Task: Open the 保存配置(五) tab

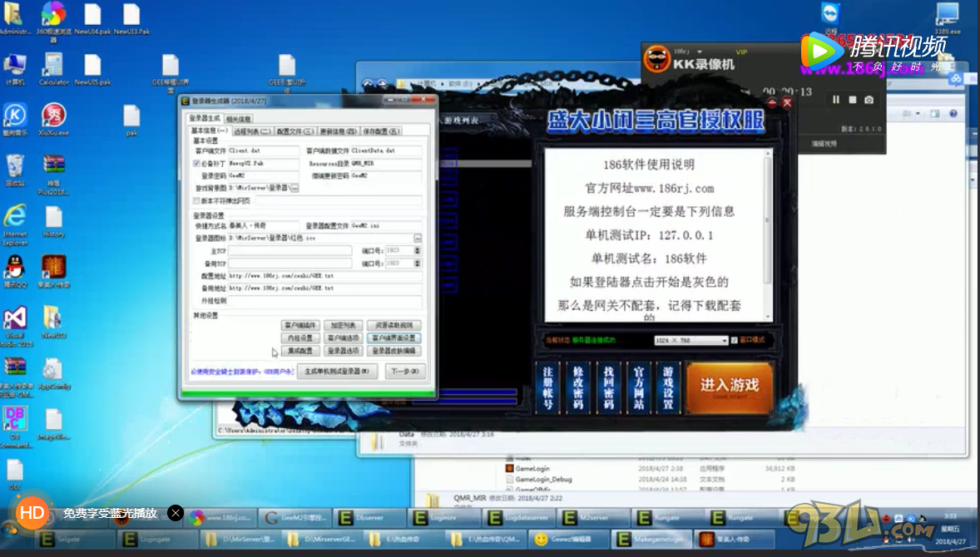Action: (x=381, y=131)
